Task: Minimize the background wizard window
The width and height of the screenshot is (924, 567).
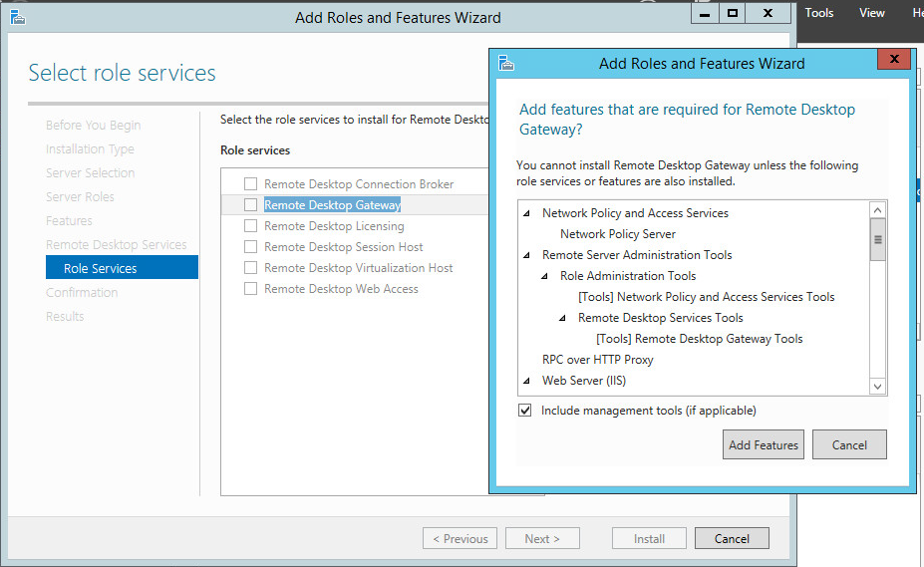Action: 706,13
